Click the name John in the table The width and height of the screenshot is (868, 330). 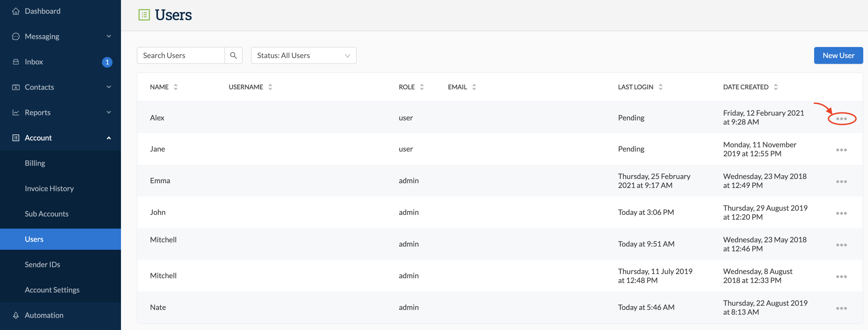(x=158, y=212)
